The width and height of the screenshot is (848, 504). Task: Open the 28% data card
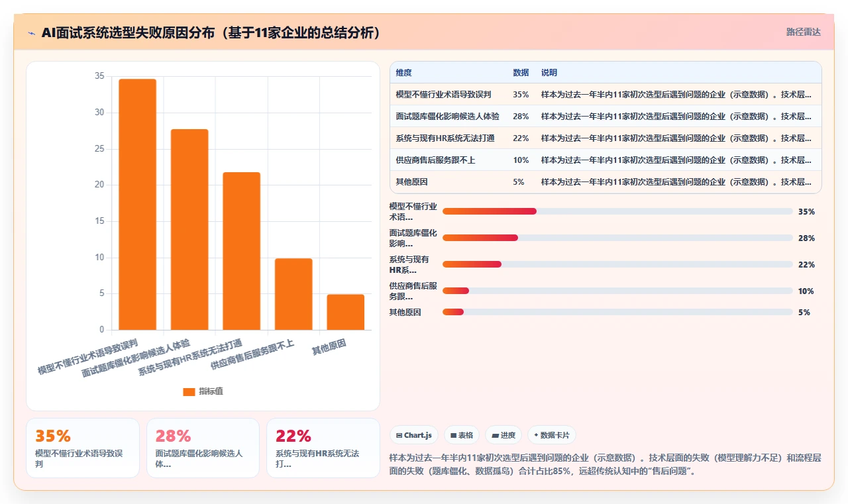coord(203,448)
